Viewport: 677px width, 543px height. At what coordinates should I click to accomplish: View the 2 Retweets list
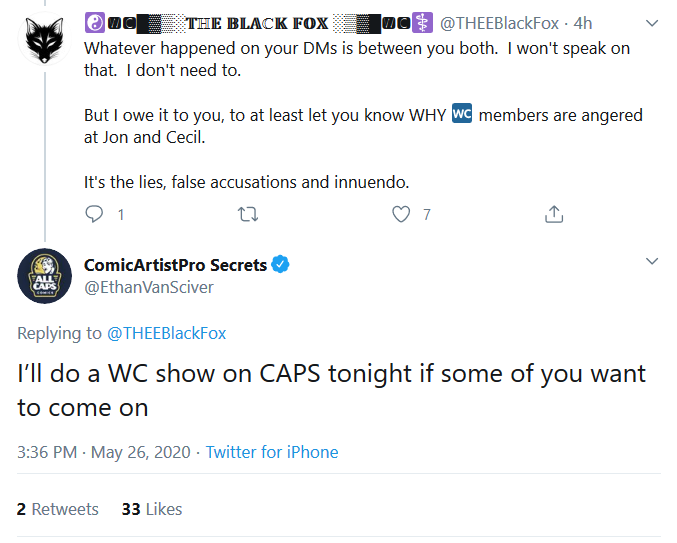coord(57,509)
